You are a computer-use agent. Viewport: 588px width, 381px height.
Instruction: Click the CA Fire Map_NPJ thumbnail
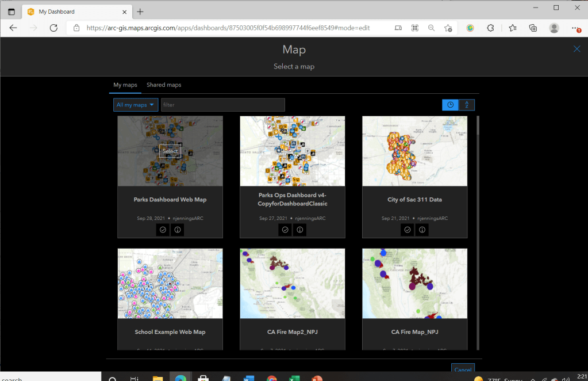point(414,283)
